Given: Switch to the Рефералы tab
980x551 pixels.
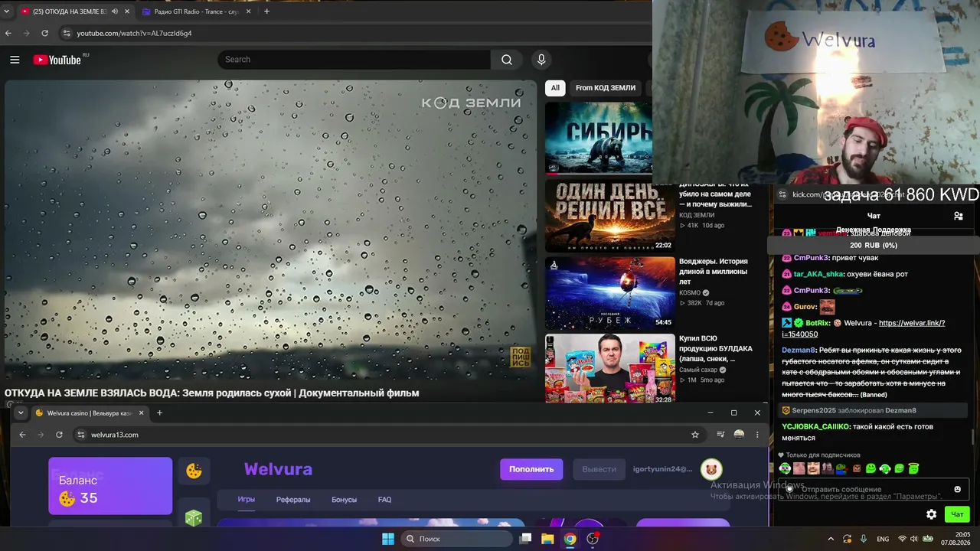Looking at the screenshot, I should point(293,500).
